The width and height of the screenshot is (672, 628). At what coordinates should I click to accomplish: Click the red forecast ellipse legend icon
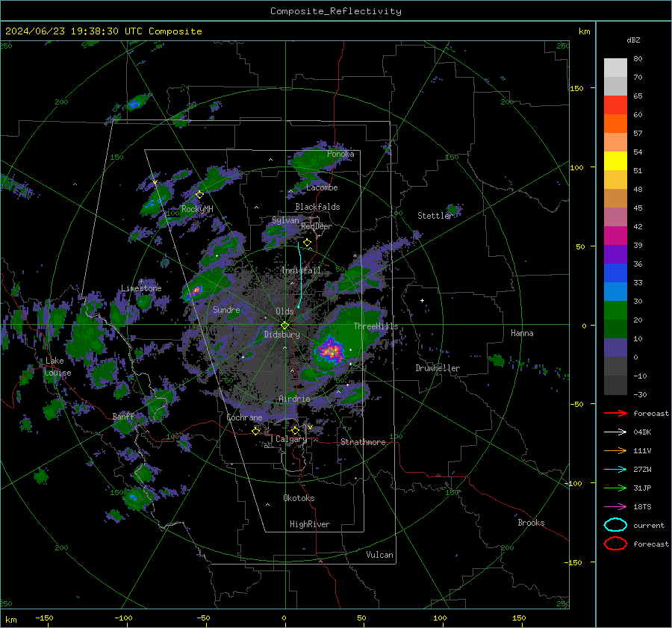[x=615, y=544]
